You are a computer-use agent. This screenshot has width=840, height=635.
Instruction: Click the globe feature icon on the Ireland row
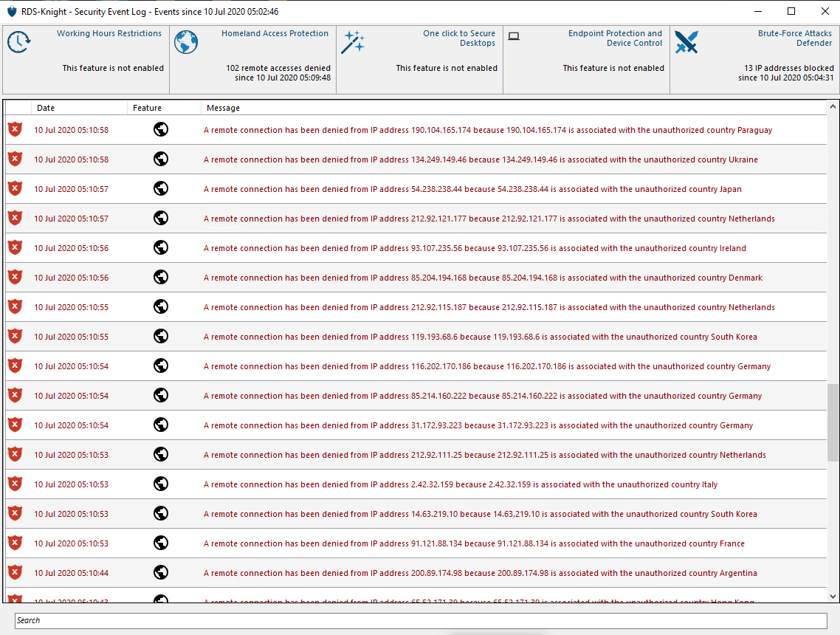[x=161, y=247]
